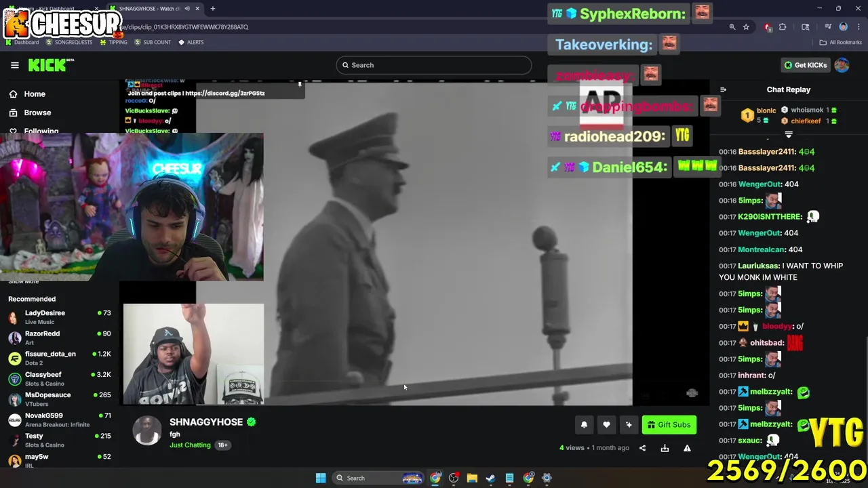Open Classybeef recommended channel
This screenshot has height=488, width=868.
coord(60,378)
